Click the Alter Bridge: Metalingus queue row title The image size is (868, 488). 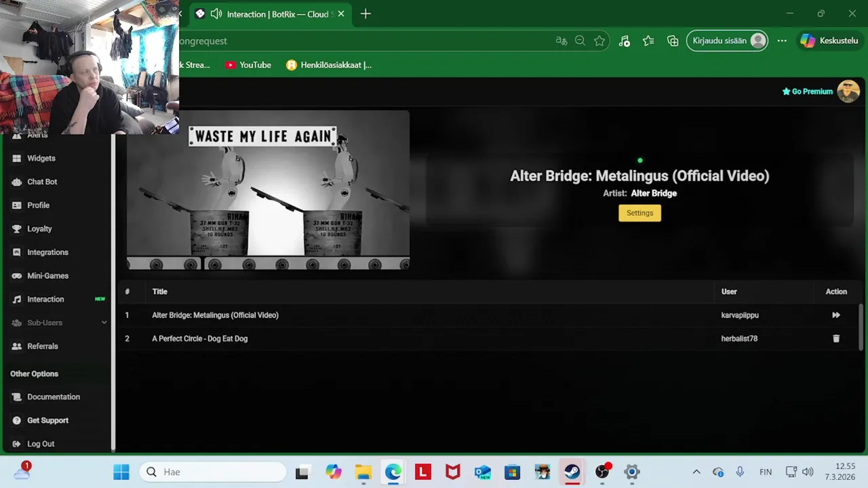(215, 315)
